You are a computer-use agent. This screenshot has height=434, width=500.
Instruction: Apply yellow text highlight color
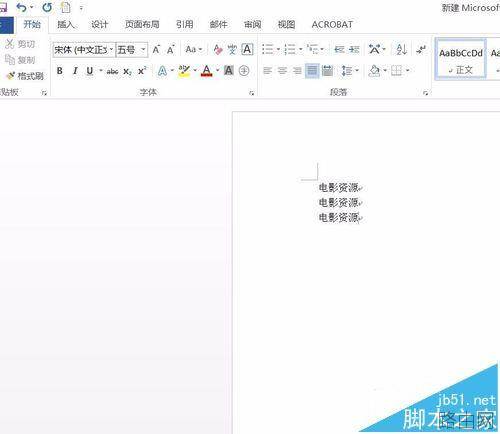coord(184,71)
